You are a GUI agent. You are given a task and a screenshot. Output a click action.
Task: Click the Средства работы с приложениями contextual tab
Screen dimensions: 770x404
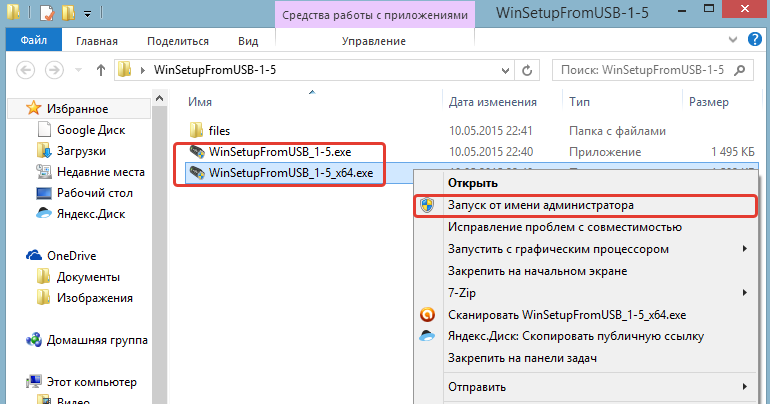tap(375, 15)
